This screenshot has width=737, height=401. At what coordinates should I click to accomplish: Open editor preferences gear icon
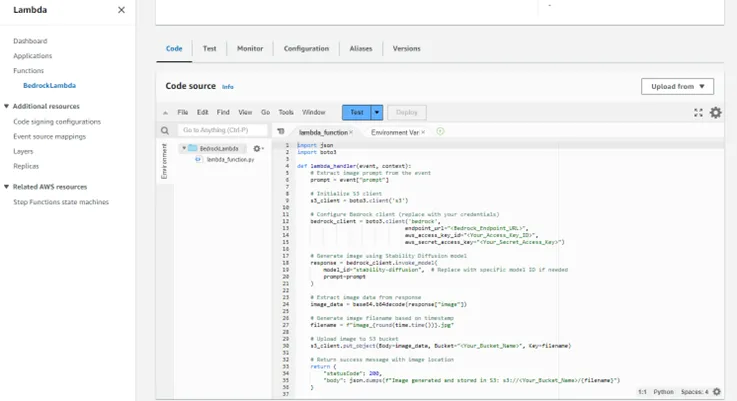click(x=715, y=113)
